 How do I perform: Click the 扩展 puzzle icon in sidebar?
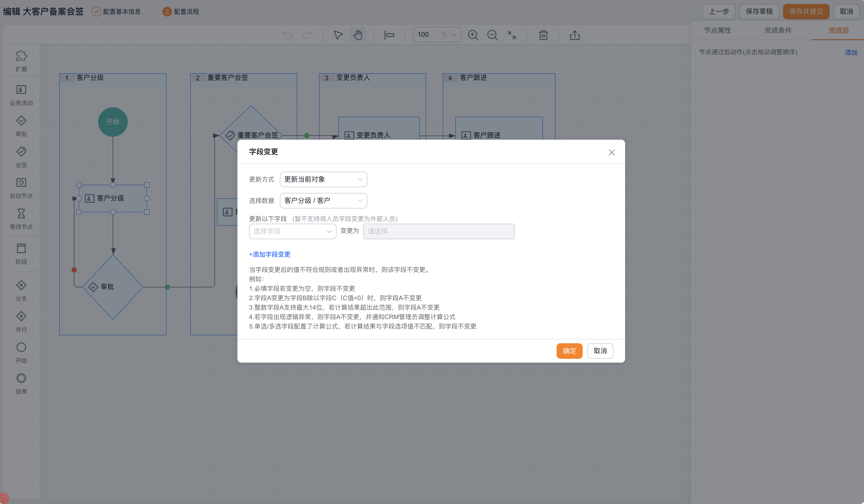pyautogui.click(x=21, y=55)
